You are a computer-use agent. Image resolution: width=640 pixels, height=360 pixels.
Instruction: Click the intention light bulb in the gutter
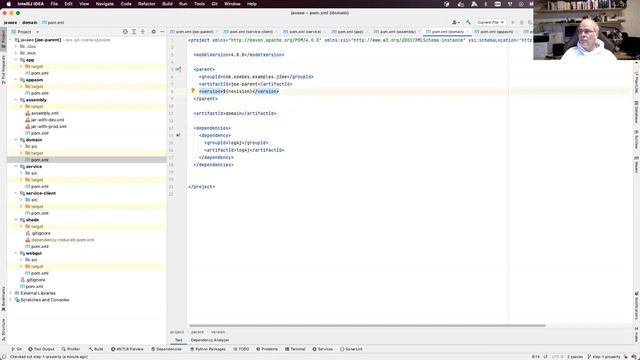click(193, 91)
